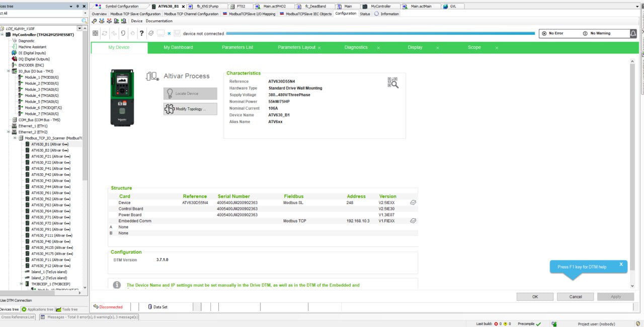Viewport: 644px width, 327px height.
Task: Collapse the MyController tree node
Action: point(3,35)
